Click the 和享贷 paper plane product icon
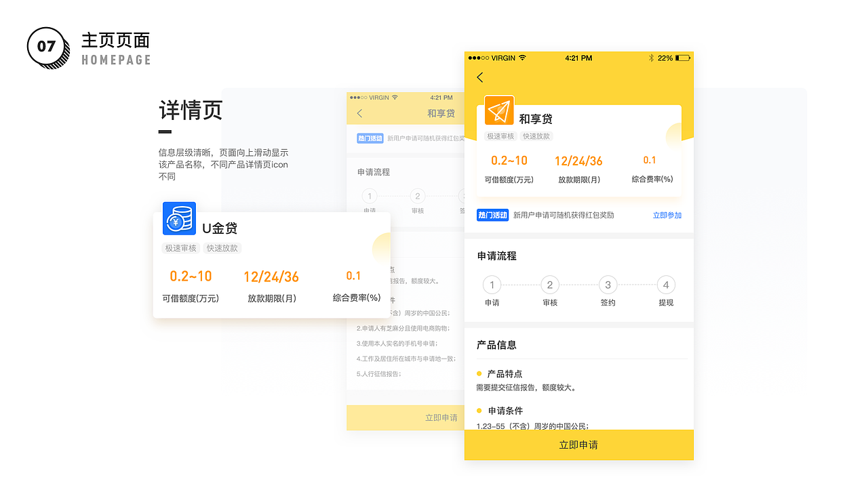 [499, 110]
